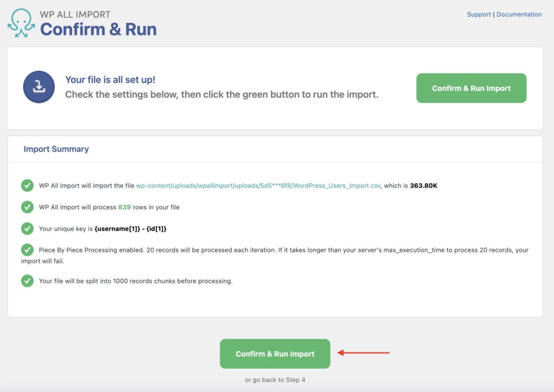
Task: Click the green checkmark beside the file import row
Action: [28, 185]
